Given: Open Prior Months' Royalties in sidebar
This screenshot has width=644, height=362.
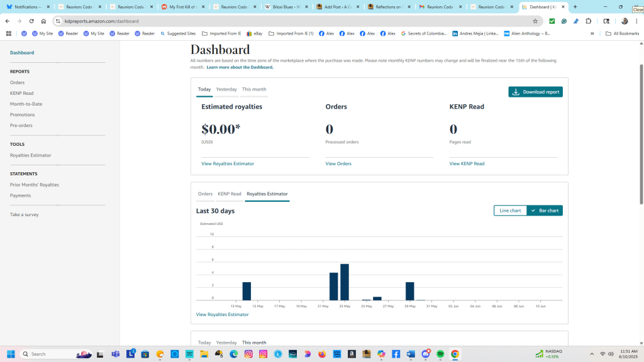Looking at the screenshot, I should (x=35, y=185).
